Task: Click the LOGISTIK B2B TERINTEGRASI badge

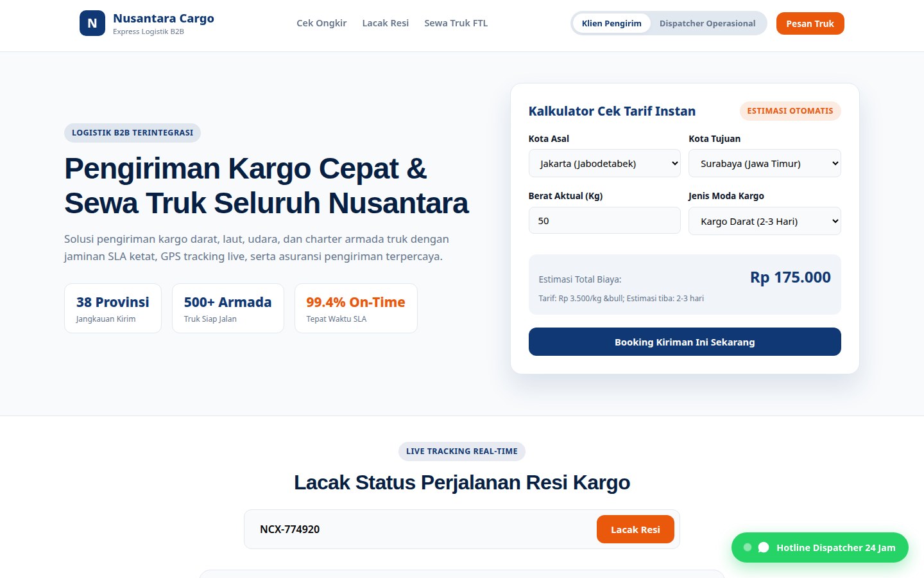Action: (x=132, y=133)
